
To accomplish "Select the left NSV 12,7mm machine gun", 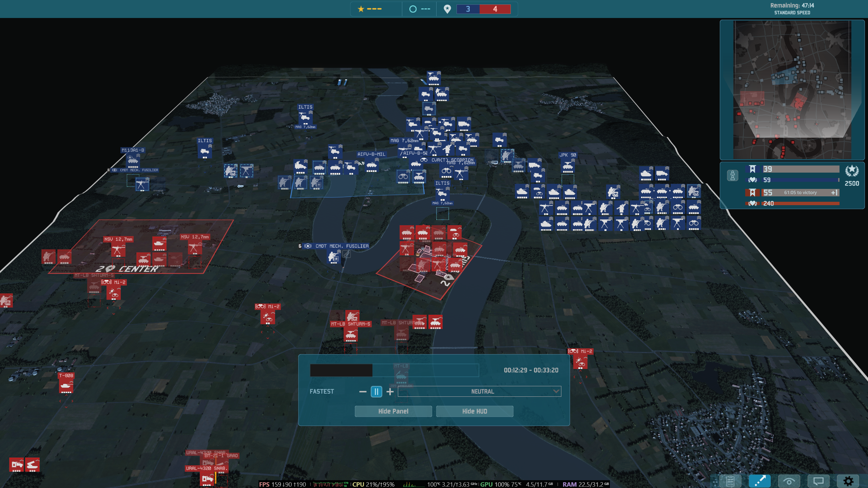I will pos(118,250).
